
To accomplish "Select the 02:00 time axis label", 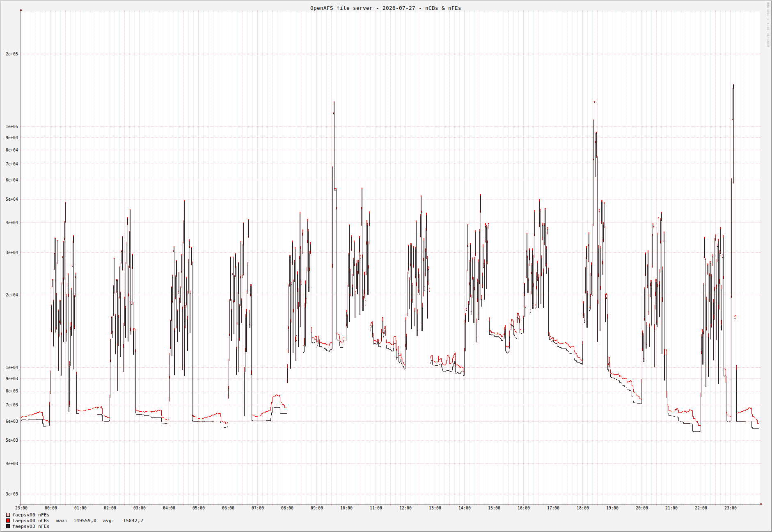I will tap(110, 508).
